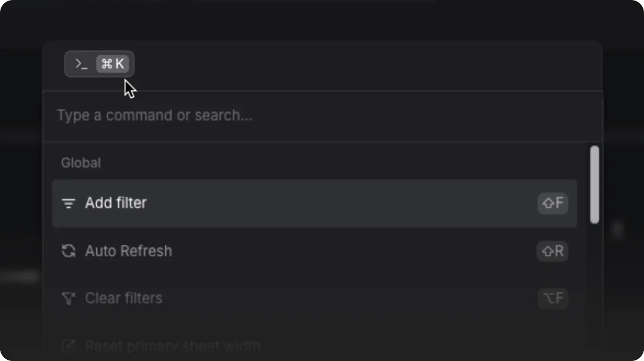Choose the Auto Refresh command
This screenshot has width=644, height=361.
[314, 250]
